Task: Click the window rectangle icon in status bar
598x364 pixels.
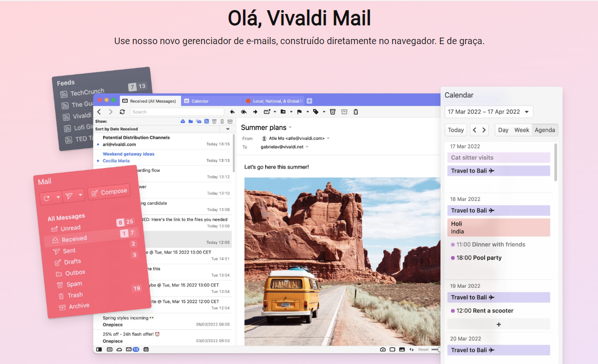Action: click(393, 349)
